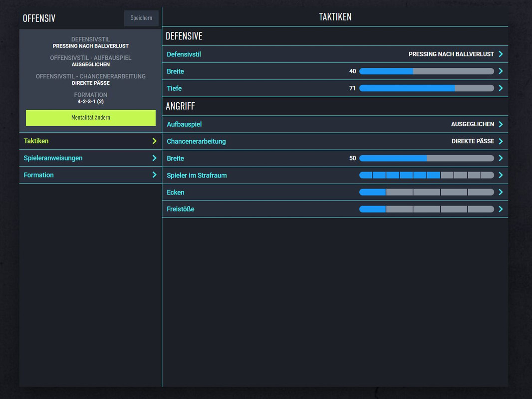Viewport: 532px width, 399px height.
Task: Set the Ecken segmented bar
Action: 426,192
